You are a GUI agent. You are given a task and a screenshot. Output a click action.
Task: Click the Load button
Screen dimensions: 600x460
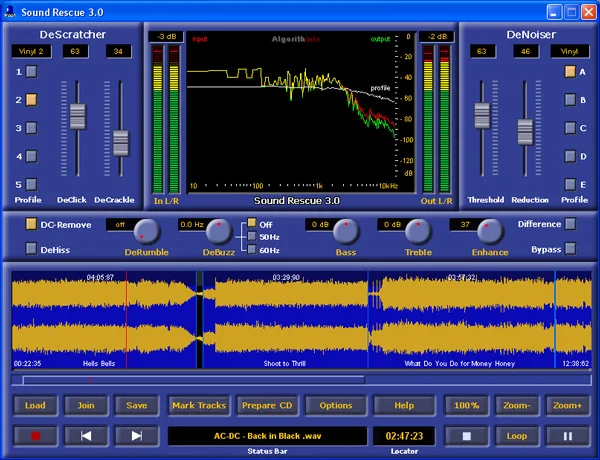coord(35,405)
